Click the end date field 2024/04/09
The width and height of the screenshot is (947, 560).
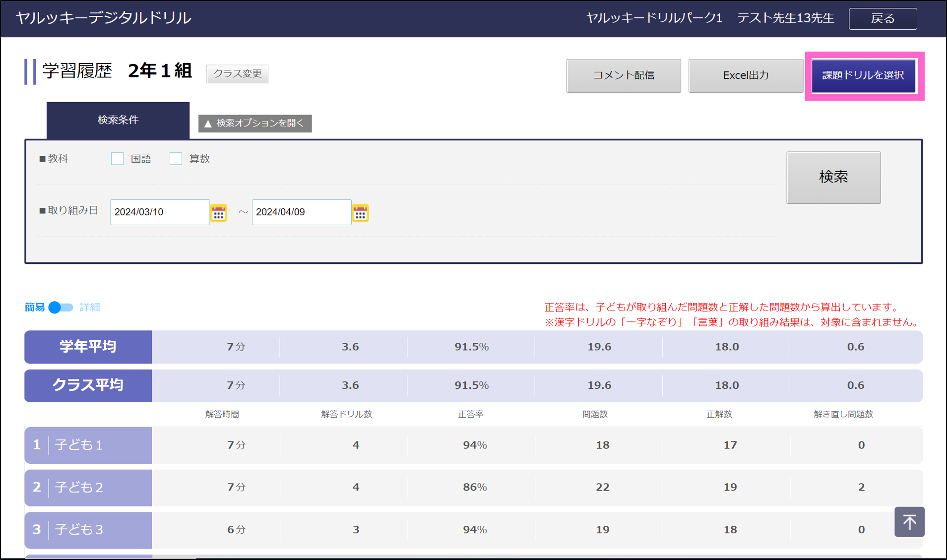point(301,212)
